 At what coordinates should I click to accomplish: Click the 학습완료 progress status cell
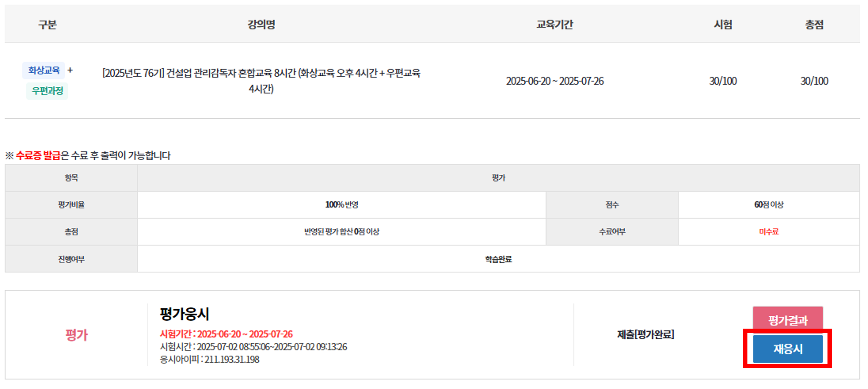[x=498, y=259]
